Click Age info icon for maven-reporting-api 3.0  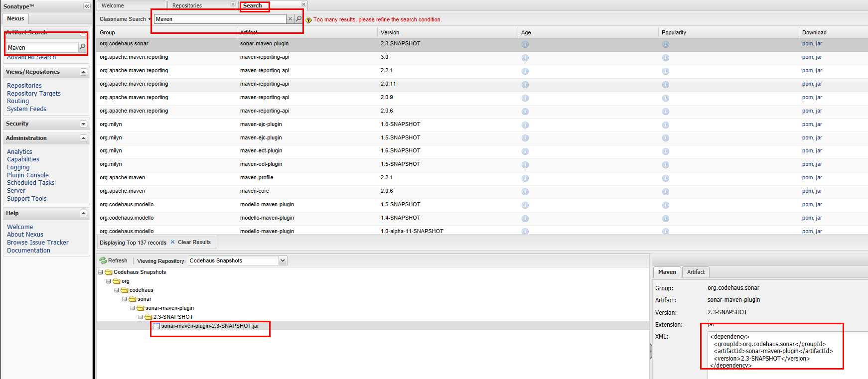pyautogui.click(x=525, y=58)
